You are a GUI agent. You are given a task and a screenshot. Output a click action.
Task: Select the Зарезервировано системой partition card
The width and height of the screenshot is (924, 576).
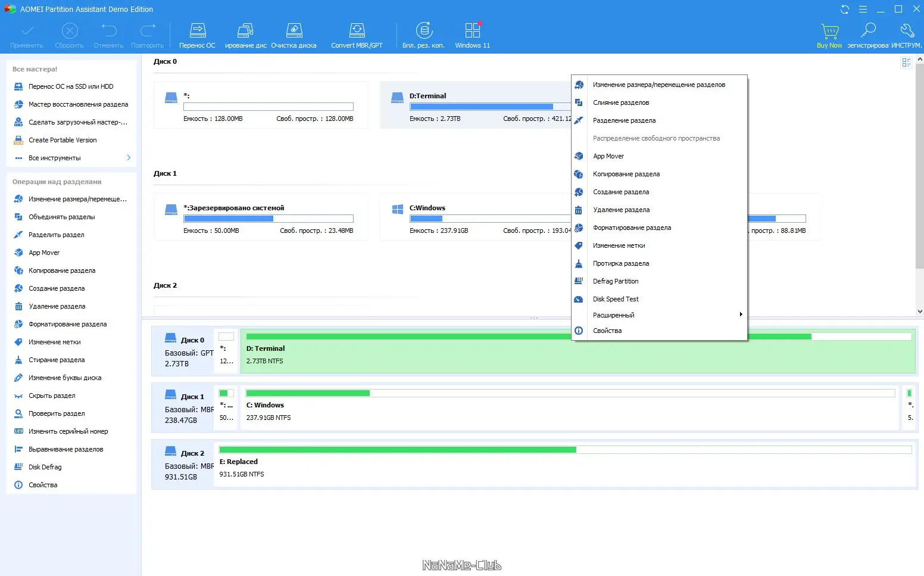coord(261,217)
